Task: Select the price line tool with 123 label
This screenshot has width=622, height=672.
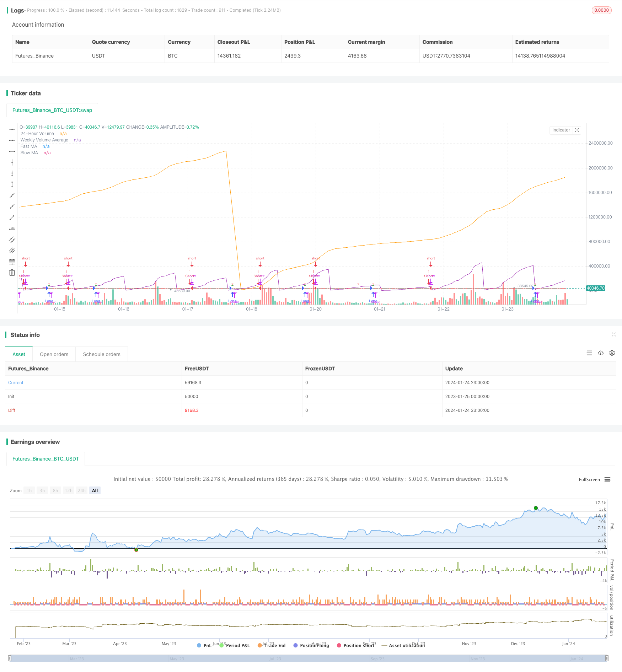Action: (12, 229)
